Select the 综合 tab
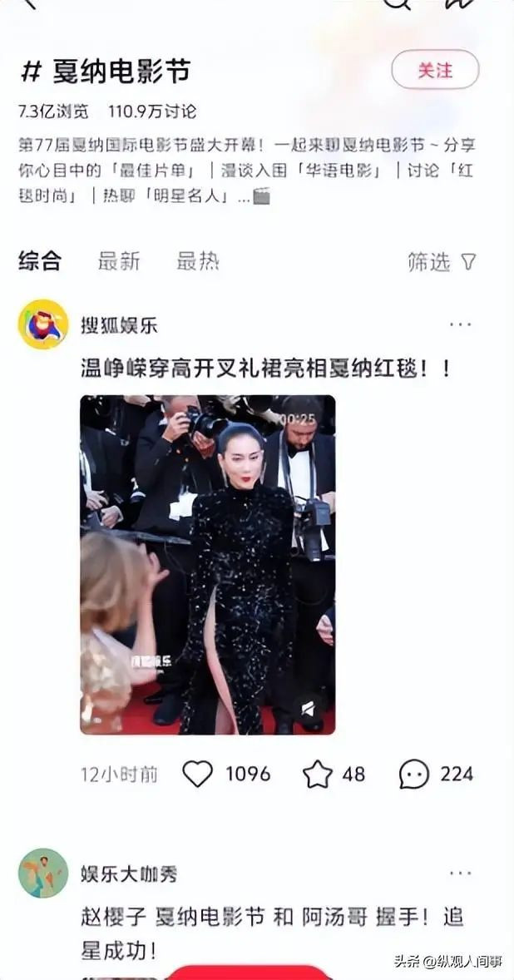Viewport: 514px width, 980px height. [40, 261]
